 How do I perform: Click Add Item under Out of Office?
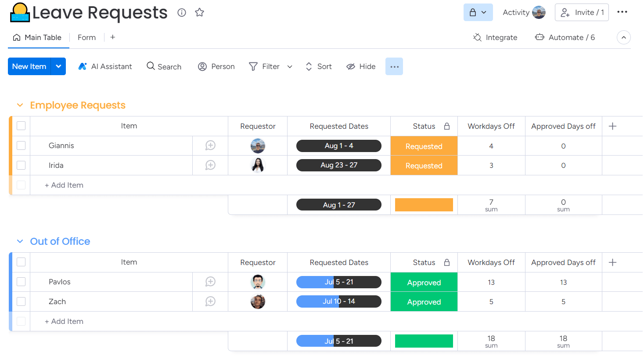(x=64, y=321)
